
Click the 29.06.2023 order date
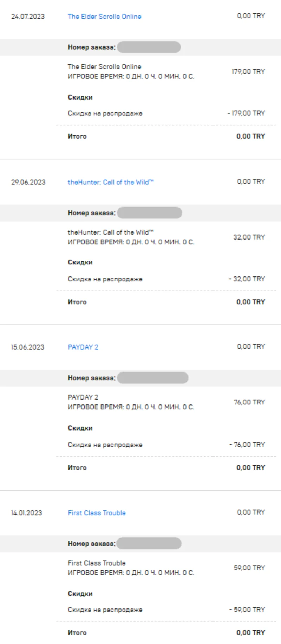pyautogui.click(x=28, y=182)
